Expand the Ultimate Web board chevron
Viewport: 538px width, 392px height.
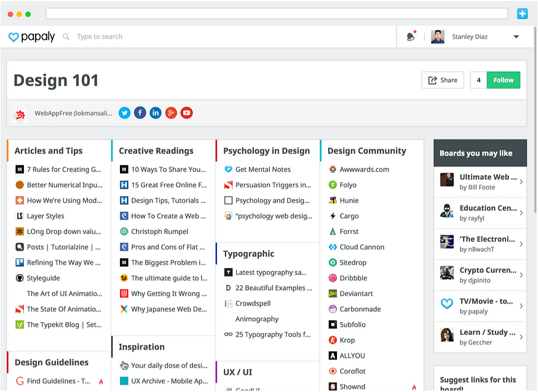pos(521,182)
